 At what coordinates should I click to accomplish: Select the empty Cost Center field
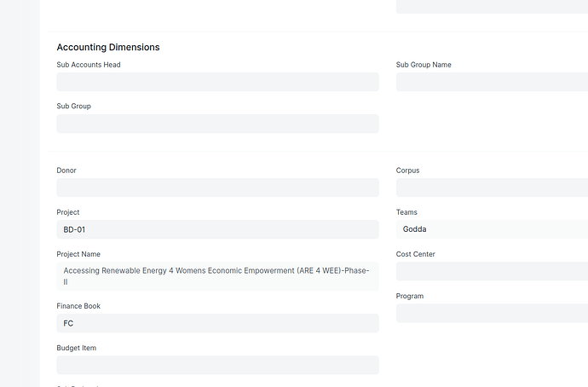click(492, 271)
